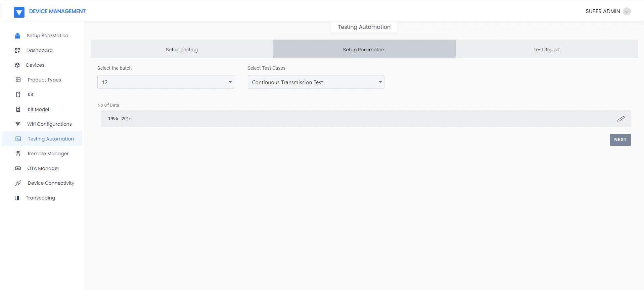644x290 pixels.
Task: Edit No Of Data with pencil icon
Action: coord(621,119)
